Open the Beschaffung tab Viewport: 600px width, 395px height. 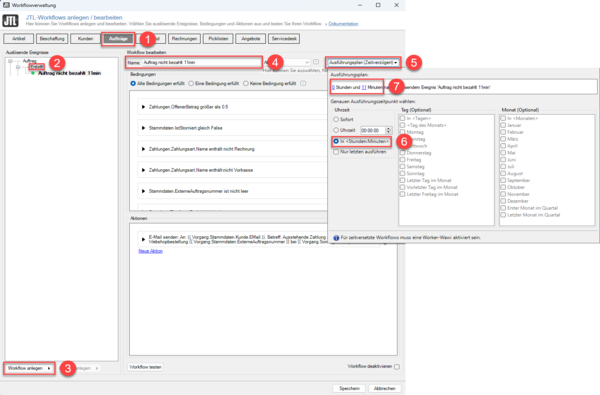coord(52,39)
